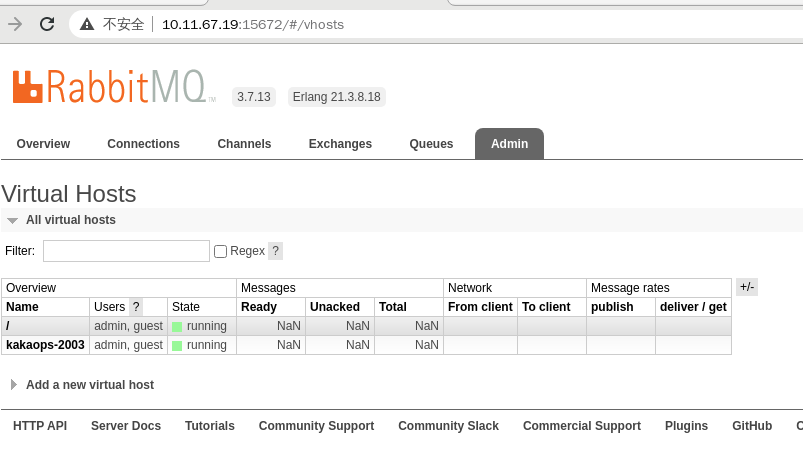Sort by From client column header
The width and height of the screenshot is (803, 454).
[x=480, y=307]
